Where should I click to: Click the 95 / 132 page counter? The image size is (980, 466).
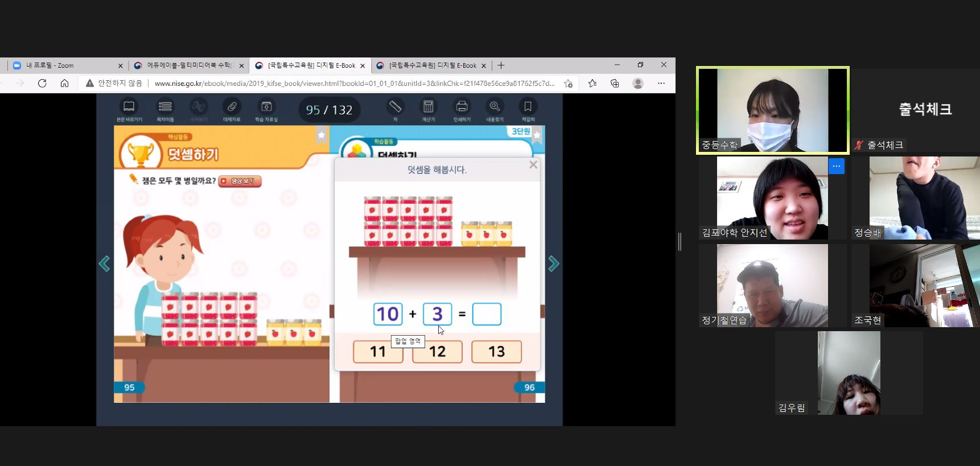[x=330, y=110]
